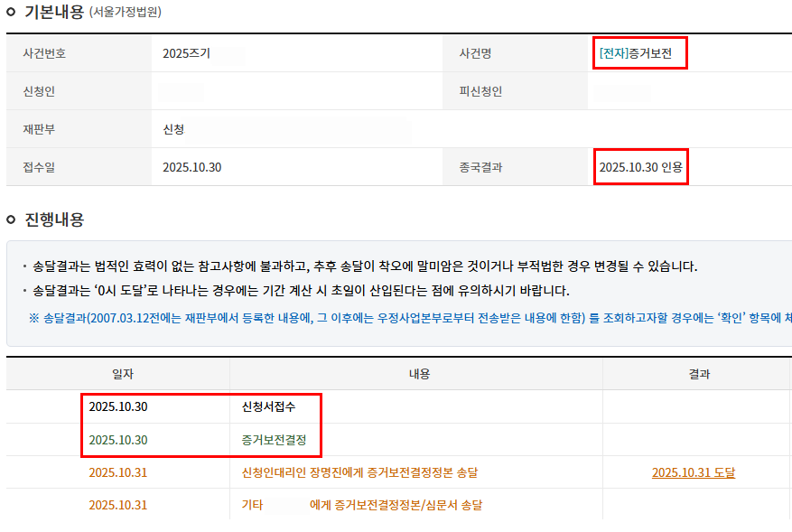The height and width of the screenshot is (532, 792).
Task: Click the 재판부 field label
Action: pyautogui.click(x=39, y=129)
